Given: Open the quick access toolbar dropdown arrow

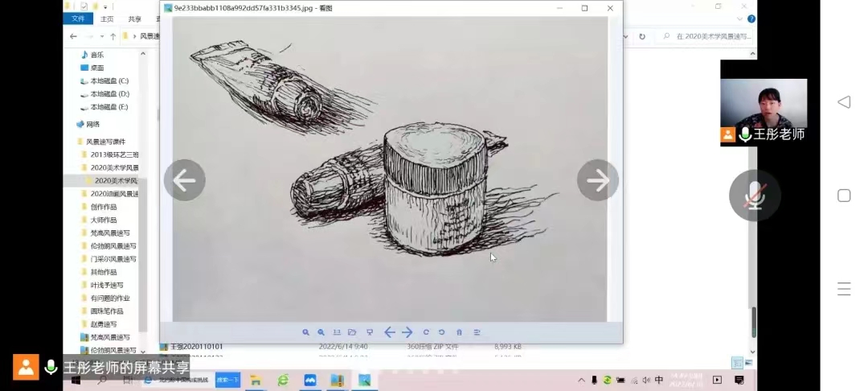Looking at the screenshot, I should tap(104, 6).
